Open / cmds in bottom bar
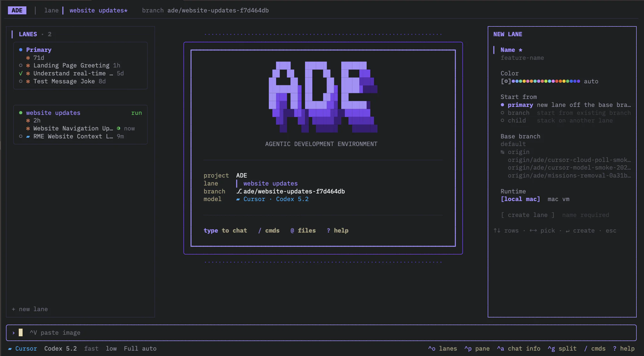 (595, 349)
